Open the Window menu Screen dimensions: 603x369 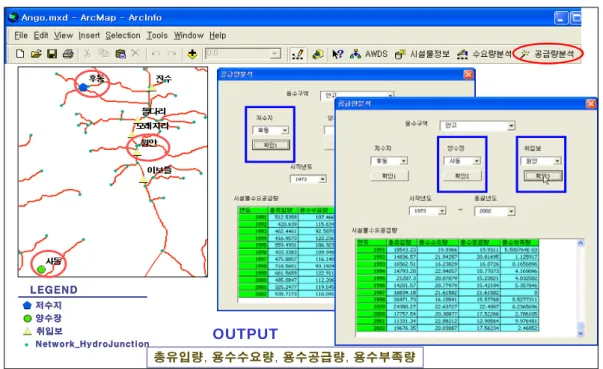(x=188, y=35)
